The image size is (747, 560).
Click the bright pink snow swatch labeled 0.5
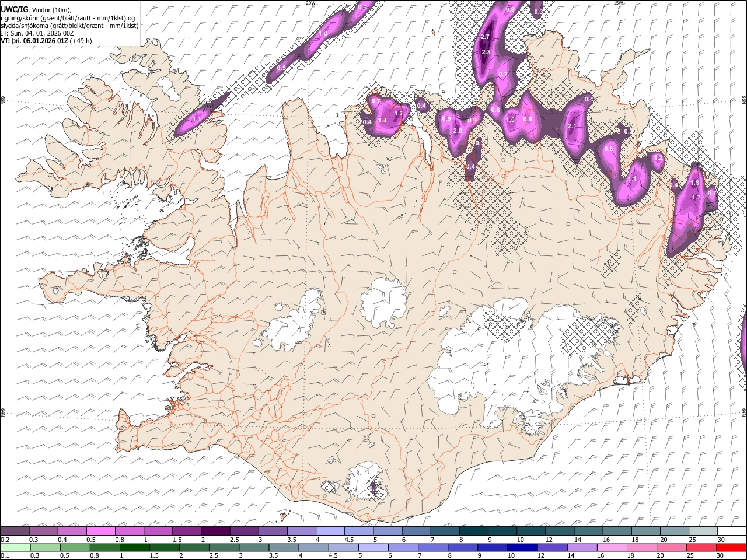[x=100, y=531]
